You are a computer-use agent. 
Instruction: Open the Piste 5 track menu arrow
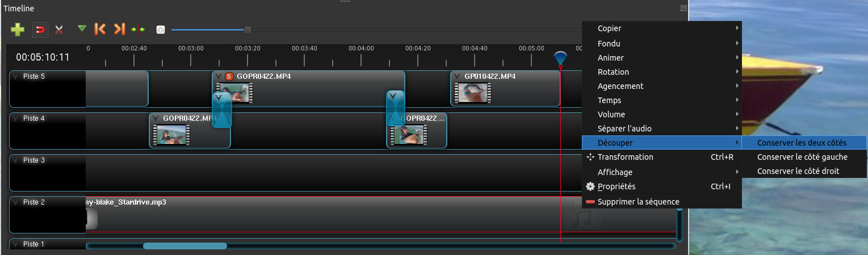click(x=15, y=76)
